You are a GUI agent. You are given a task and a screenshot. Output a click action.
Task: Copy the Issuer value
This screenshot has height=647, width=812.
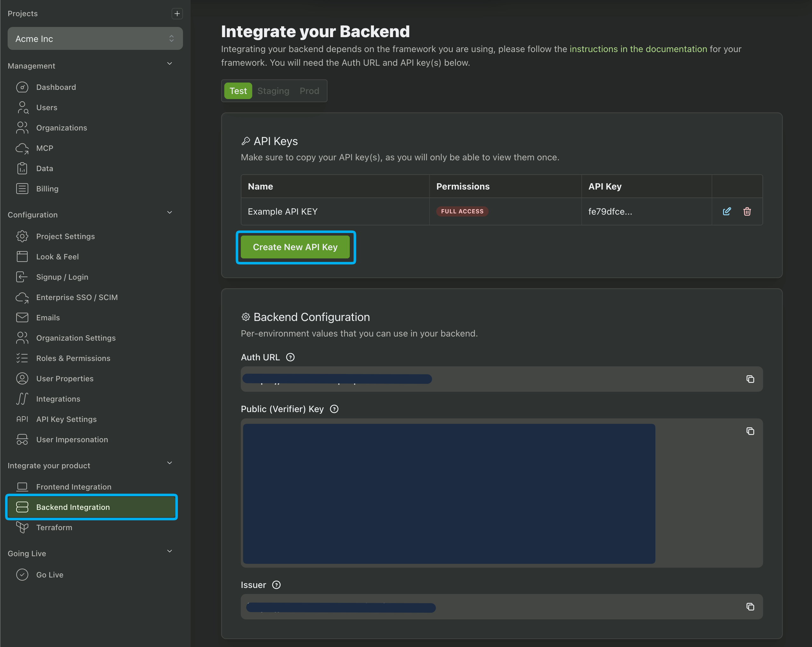[x=750, y=607]
